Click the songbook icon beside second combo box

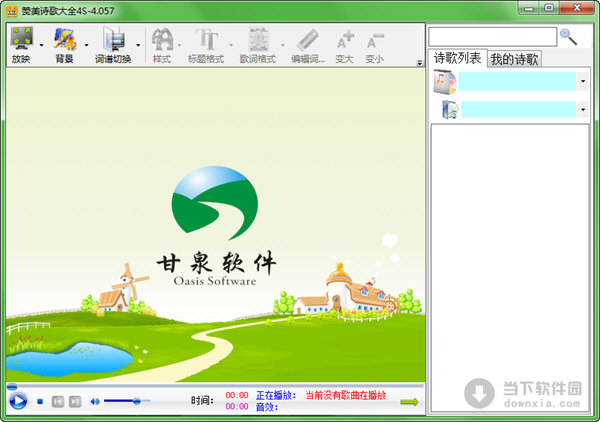(450, 109)
